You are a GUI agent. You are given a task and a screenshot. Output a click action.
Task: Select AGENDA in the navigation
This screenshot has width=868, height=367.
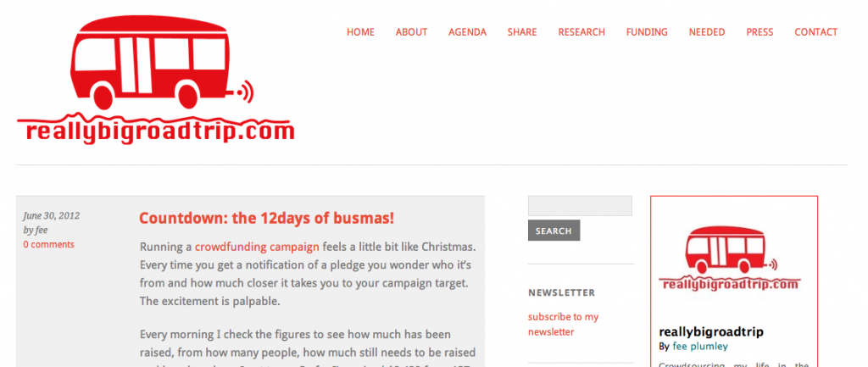point(467,32)
